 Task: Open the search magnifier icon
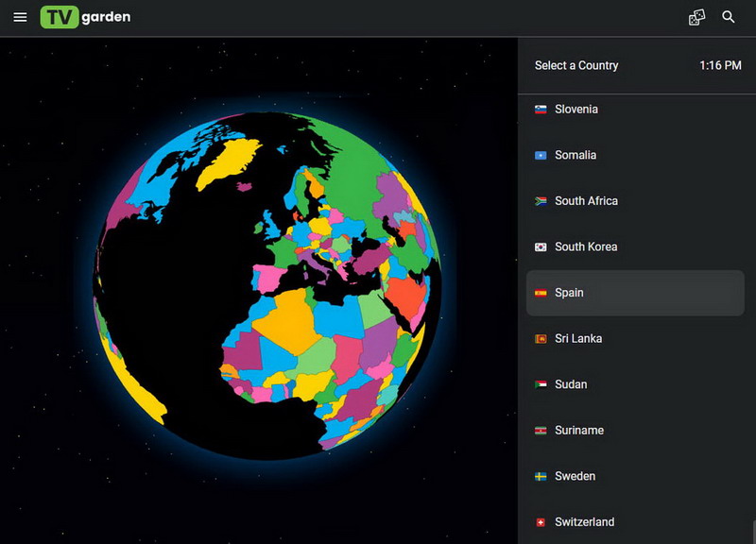[x=729, y=17]
